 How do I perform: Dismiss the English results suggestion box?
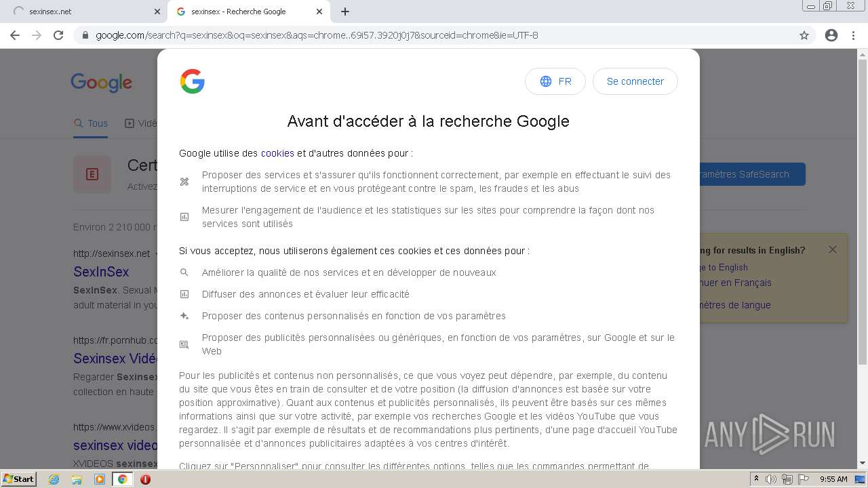click(x=833, y=249)
